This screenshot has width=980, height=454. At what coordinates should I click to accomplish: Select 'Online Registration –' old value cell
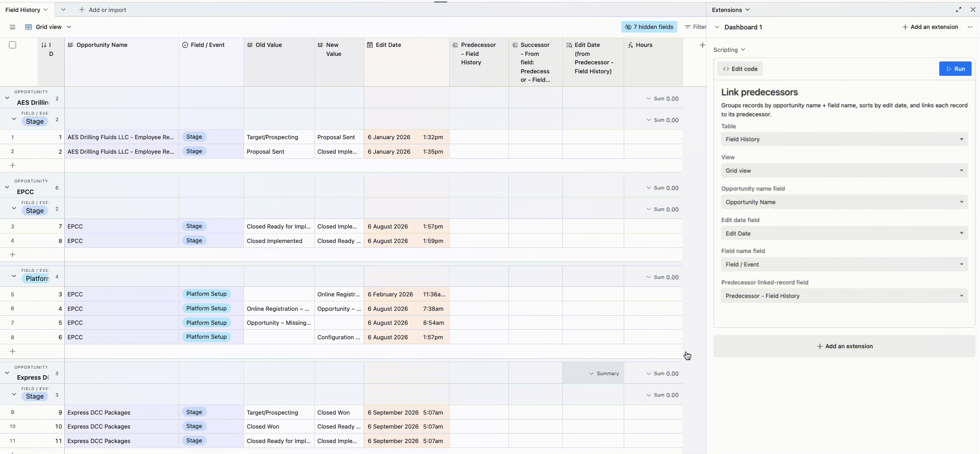coord(279,309)
